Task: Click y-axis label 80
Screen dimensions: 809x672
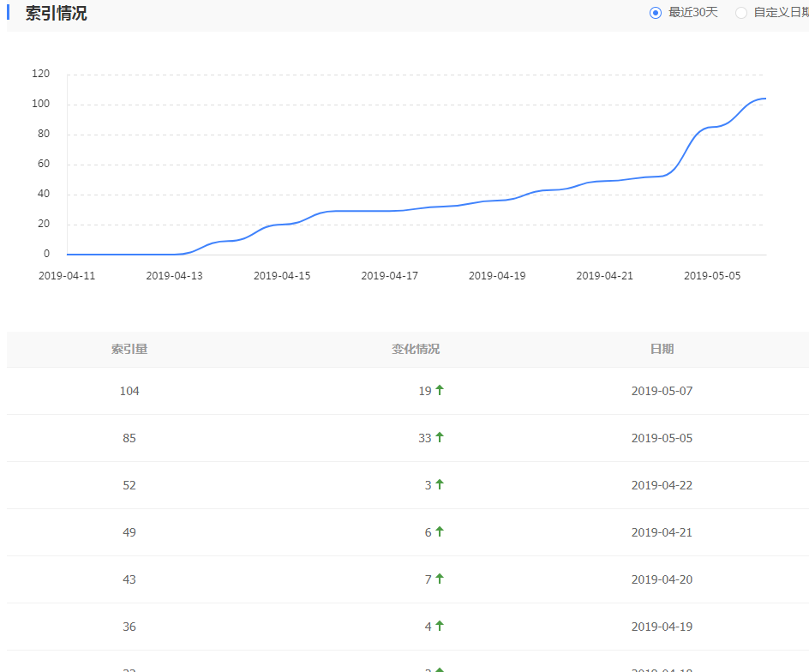Action: tap(44, 134)
